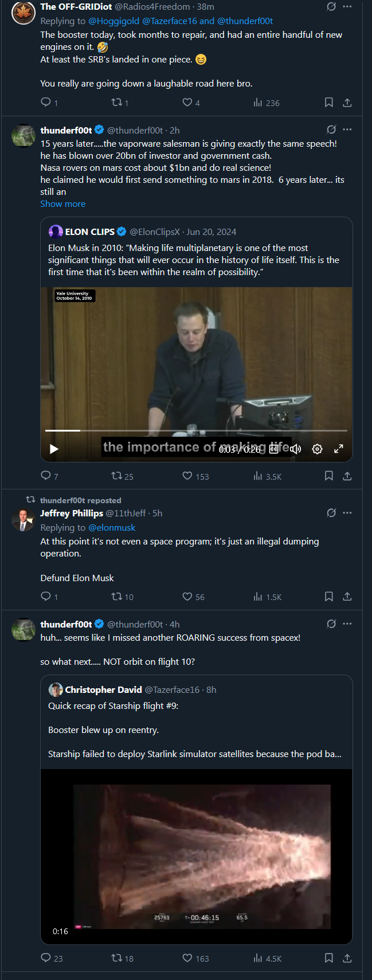Reply to thunderf00t's vaporware salesman tweet

(46, 476)
